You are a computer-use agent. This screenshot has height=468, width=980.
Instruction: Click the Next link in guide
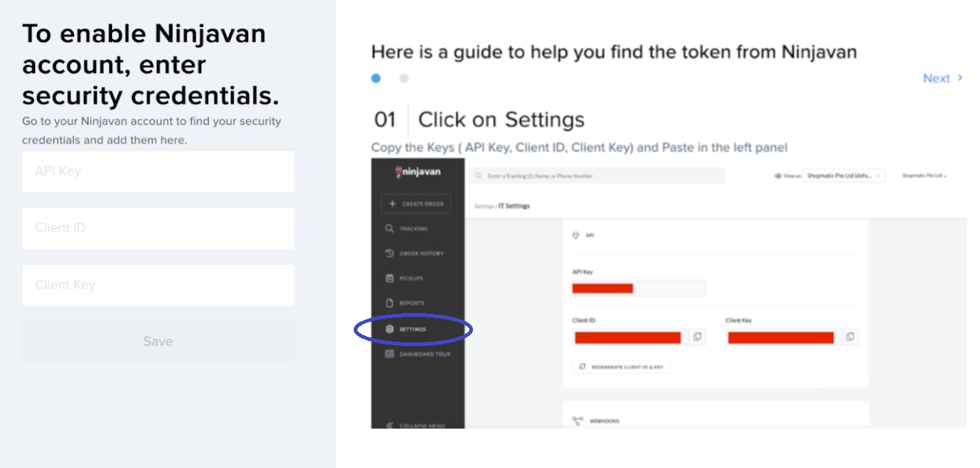point(943,78)
